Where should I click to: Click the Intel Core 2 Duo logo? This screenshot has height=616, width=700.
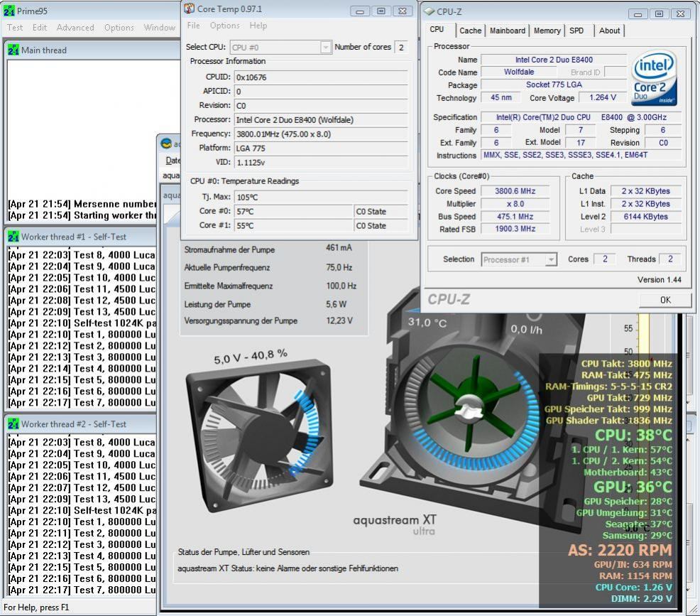click(x=654, y=78)
